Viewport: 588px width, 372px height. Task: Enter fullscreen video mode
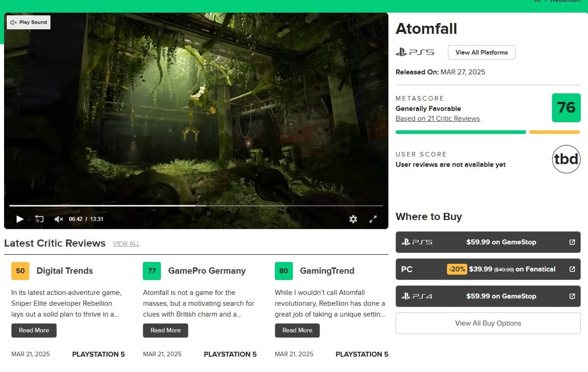(373, 219)
